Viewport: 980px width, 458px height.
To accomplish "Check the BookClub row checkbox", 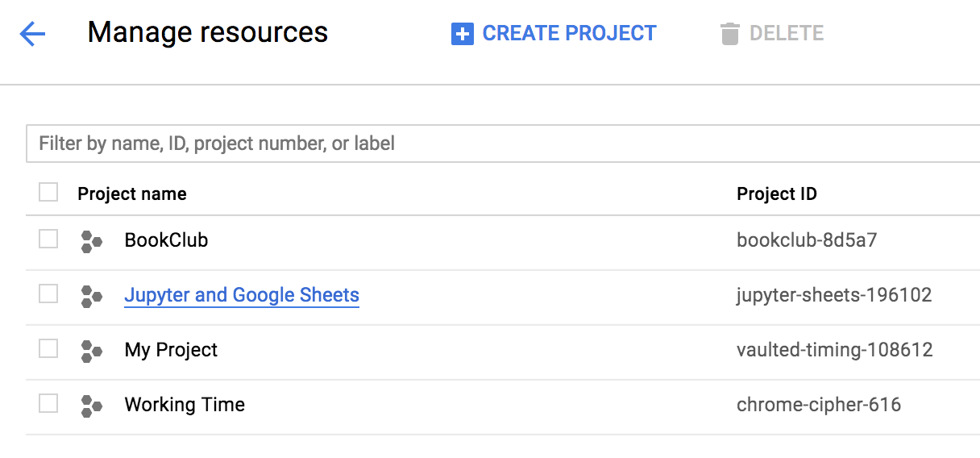I will [48, 239].
